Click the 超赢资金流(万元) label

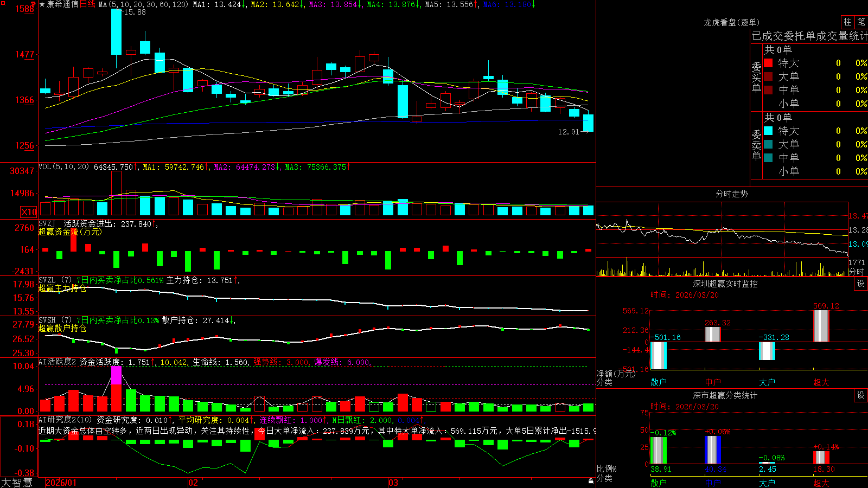(70, 232)
